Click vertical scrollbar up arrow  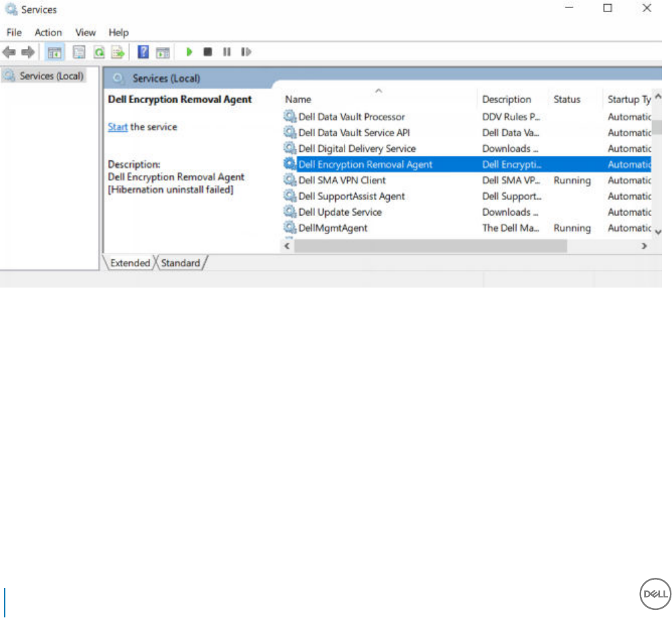coord(658,96)
